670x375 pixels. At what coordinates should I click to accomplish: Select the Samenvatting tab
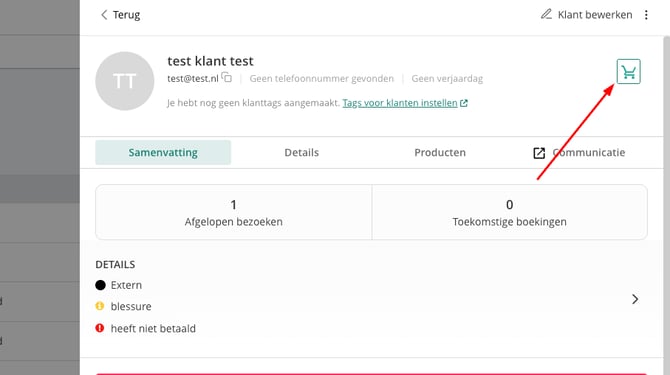[x=163, y=152]
